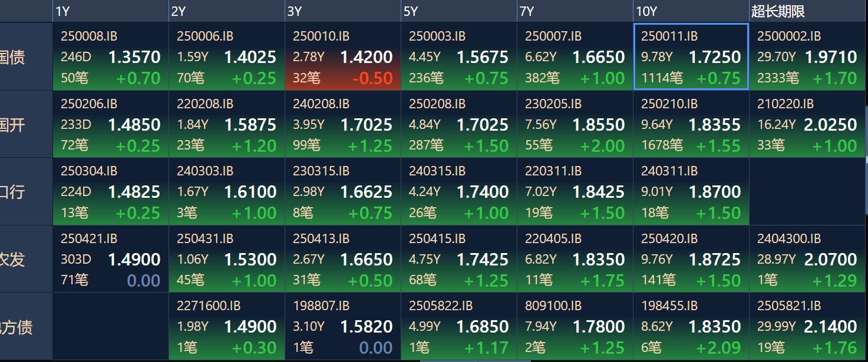The image size is (868, 362).
Task: Open bond 240303.IB cell
Action: pyautogui.click(x=227, y=191)
